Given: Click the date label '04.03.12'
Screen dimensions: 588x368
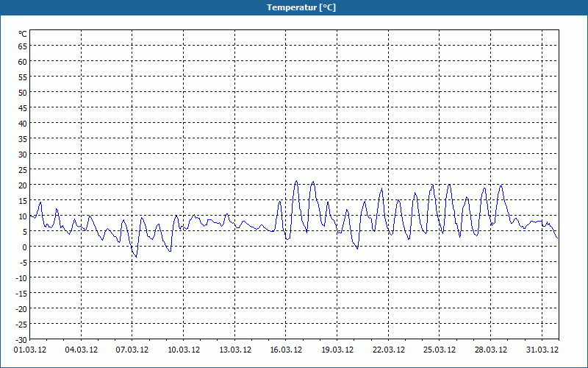Looking at the screenshot, I should (82, 350).
